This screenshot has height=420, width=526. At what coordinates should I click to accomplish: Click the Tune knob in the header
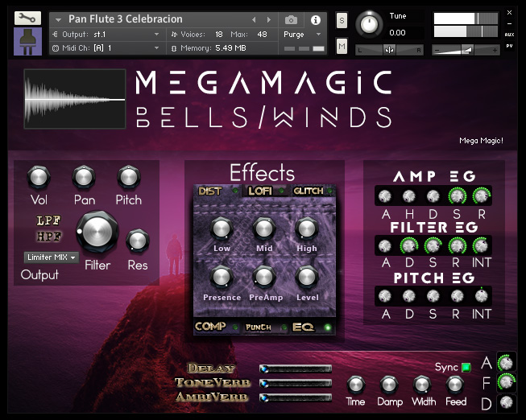click(369, 24)
